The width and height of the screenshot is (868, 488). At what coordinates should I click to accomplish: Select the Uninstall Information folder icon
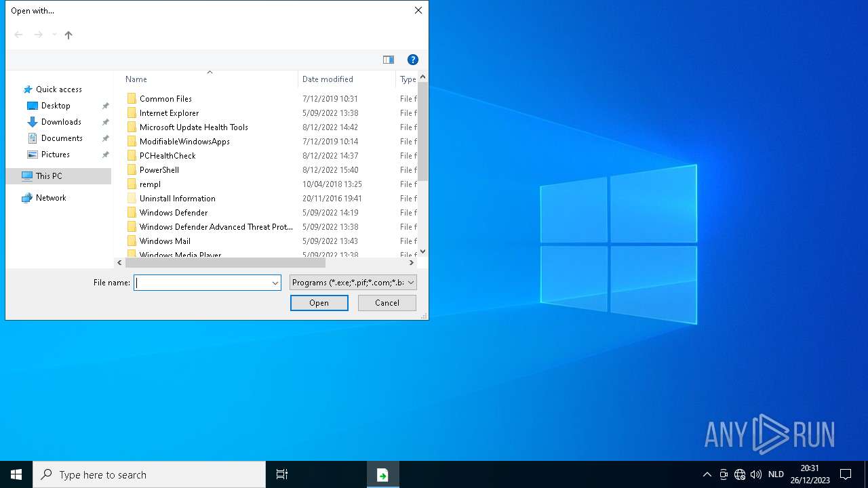[132, 199]
